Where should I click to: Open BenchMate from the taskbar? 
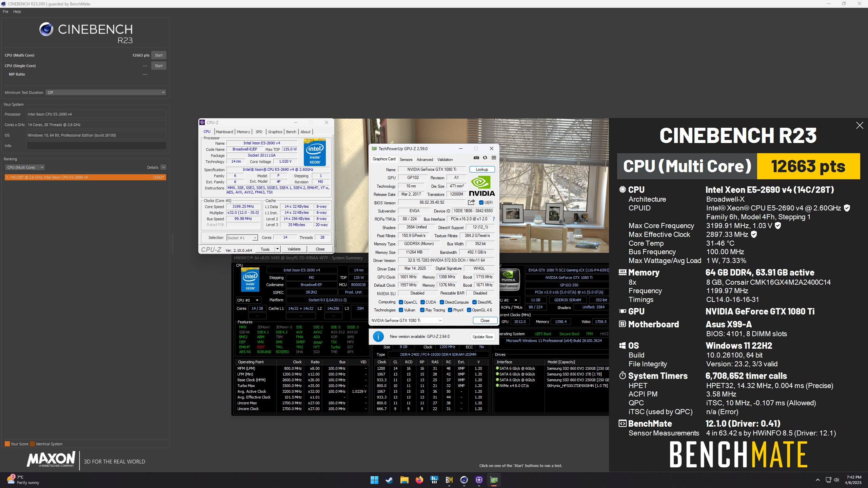[449, 480]
